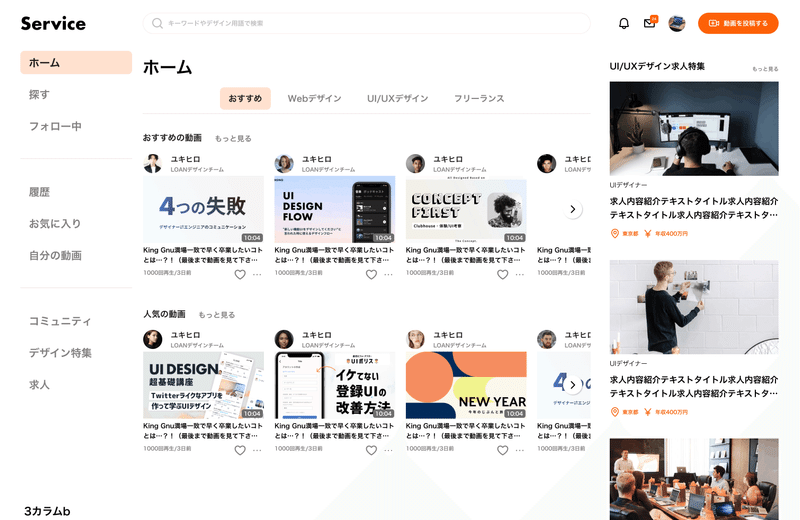Like the イケてない登録UI video
Image resolution: width=800 pixels, height=520 pixels.
[x=371, y=450]
